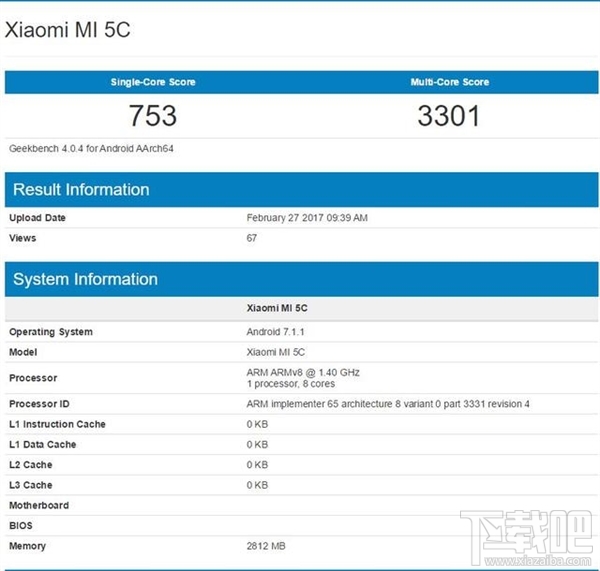The image size is (600, 571).
Task: Select the Model value Xiaomi MI 5C
Action: (x=276, y=352)
